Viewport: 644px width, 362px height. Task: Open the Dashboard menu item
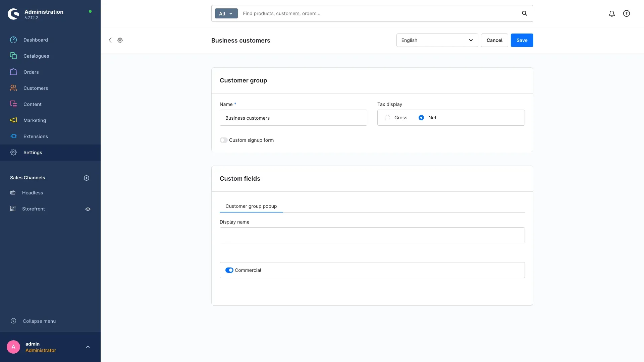(x=50, y=40)
